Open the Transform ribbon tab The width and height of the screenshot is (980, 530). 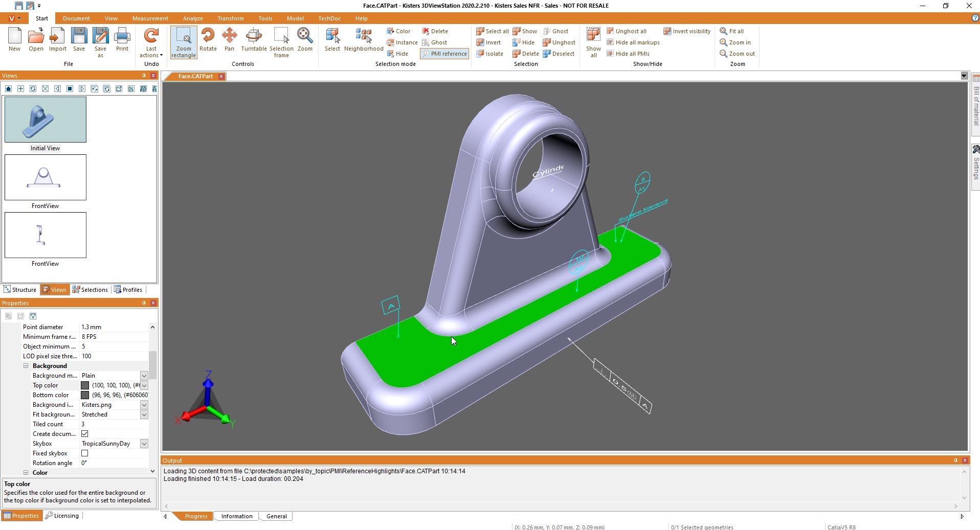[230, 18]
